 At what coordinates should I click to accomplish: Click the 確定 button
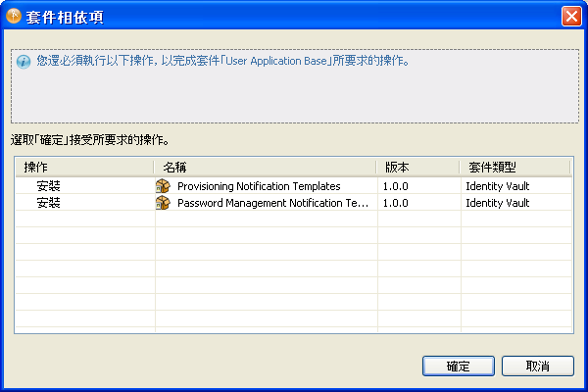click(x=459, y=366)
